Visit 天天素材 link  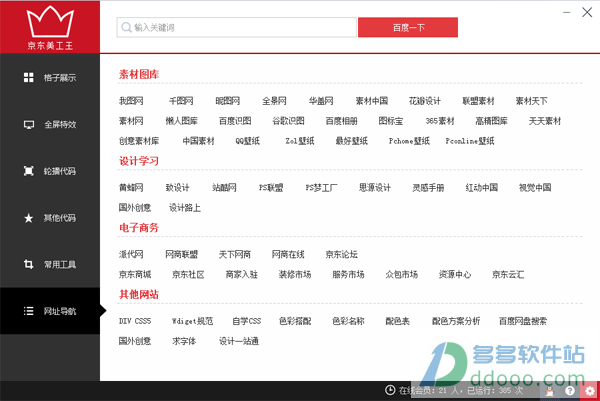pyautogui.click(x=545, y=121)
